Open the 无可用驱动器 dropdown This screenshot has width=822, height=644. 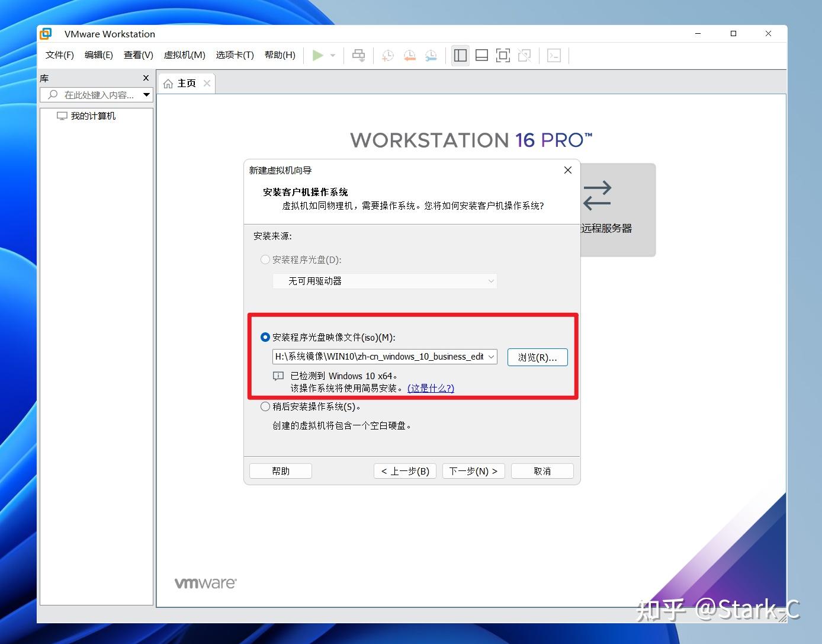384,281
